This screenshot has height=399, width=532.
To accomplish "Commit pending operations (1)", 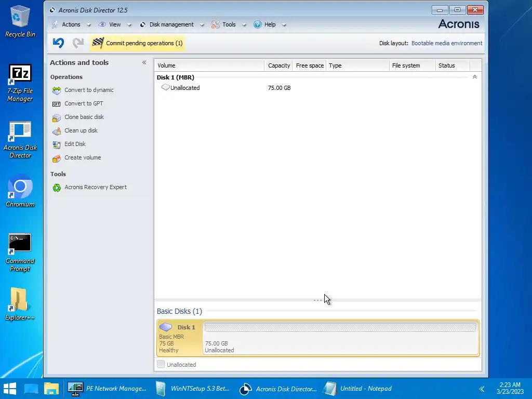I will click(x=137, y=43).
